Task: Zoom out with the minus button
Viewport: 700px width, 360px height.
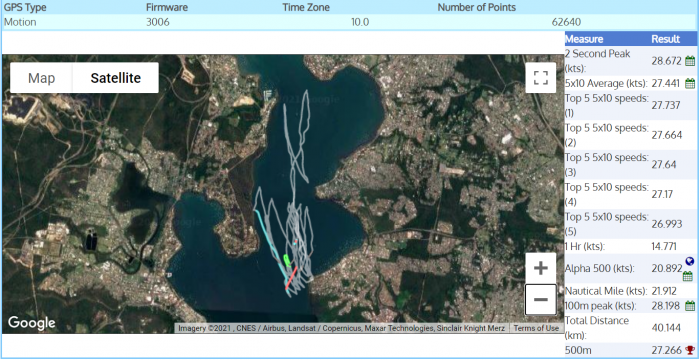Action: point(541,299)
